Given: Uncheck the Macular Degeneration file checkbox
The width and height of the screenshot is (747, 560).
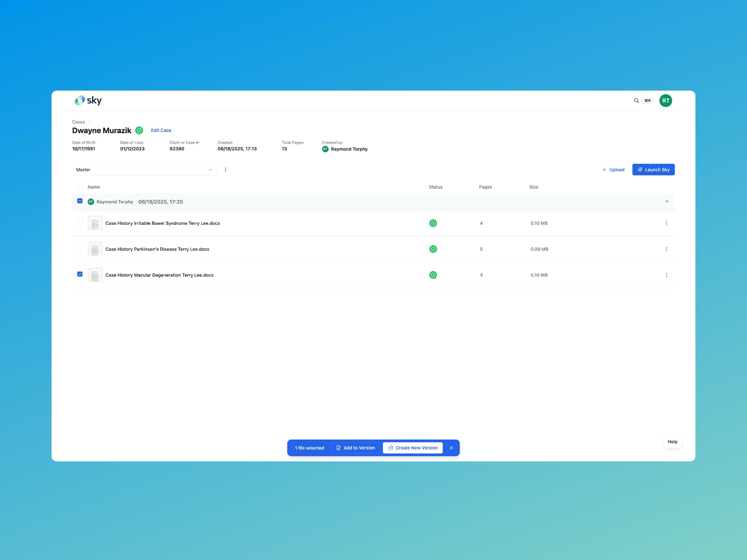Looking at the screenshot, I should [x=80, y=274].
